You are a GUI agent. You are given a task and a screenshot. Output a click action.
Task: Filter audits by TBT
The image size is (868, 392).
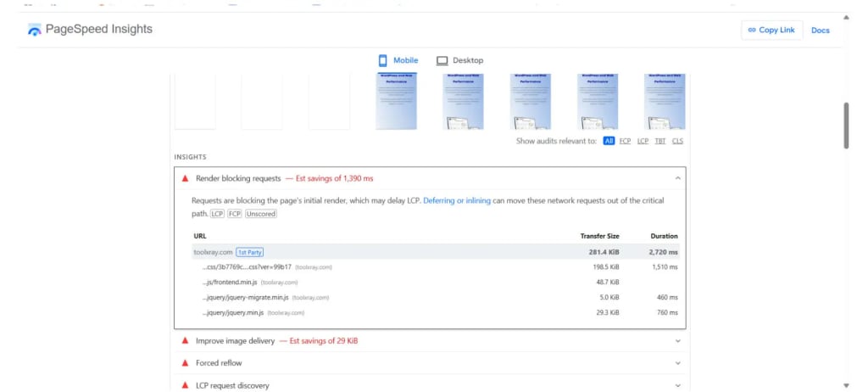click(x=660, y=141)
